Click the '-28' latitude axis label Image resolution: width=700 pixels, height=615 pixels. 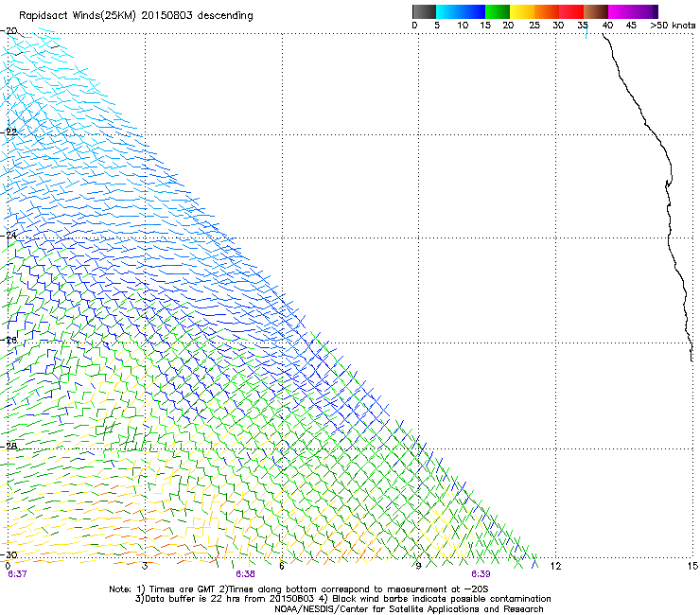(x=9, y=447)
